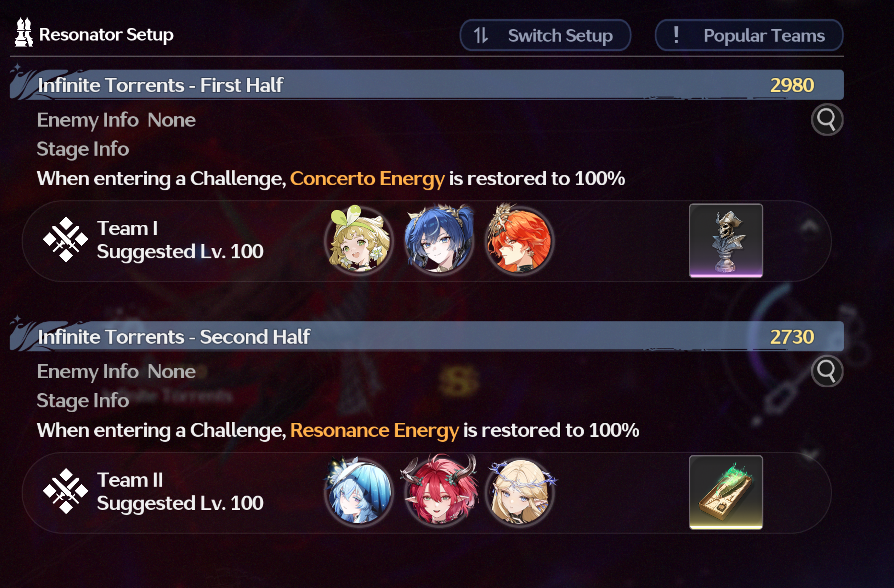Open the green feather quill token for Team II

coord(726,492)
